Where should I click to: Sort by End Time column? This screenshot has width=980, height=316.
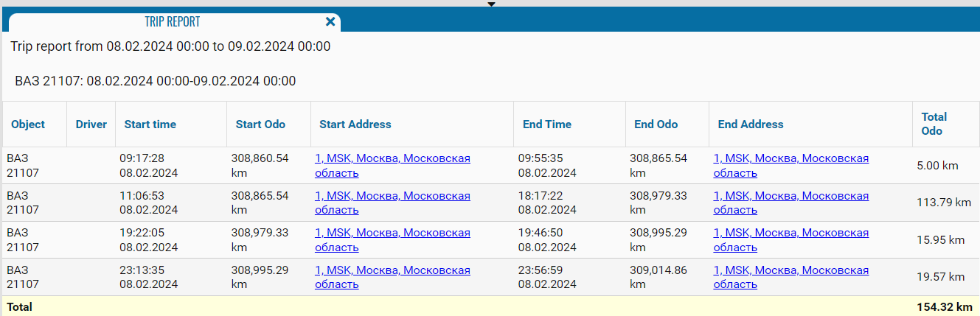click(547, 124)
